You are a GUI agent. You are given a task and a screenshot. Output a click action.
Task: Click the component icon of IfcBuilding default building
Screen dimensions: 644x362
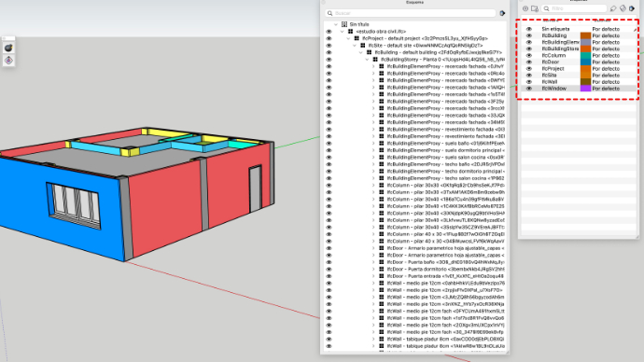pyautogui.click(x=369, y=52)
